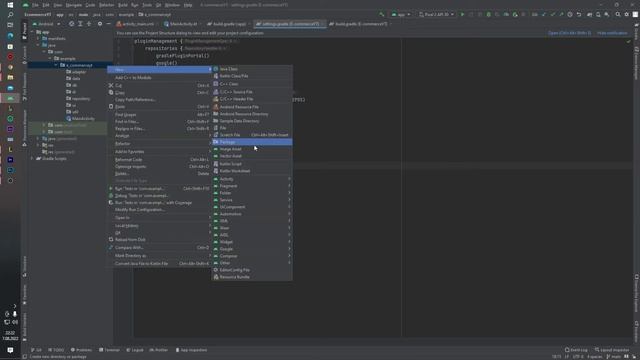
Task: Open the Build menu in the menu bar
Action: tap(122, 5)
